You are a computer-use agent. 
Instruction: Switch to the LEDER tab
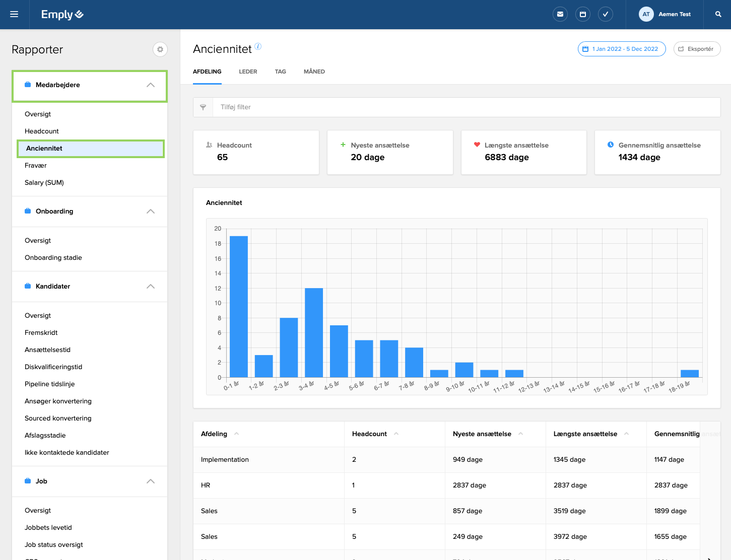click(x=248, y=72)
